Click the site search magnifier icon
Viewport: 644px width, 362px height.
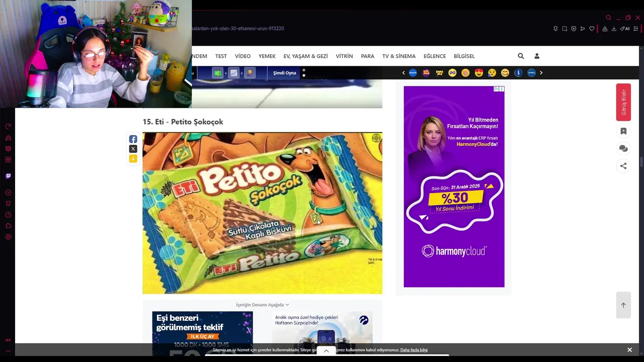click(521, 56)
